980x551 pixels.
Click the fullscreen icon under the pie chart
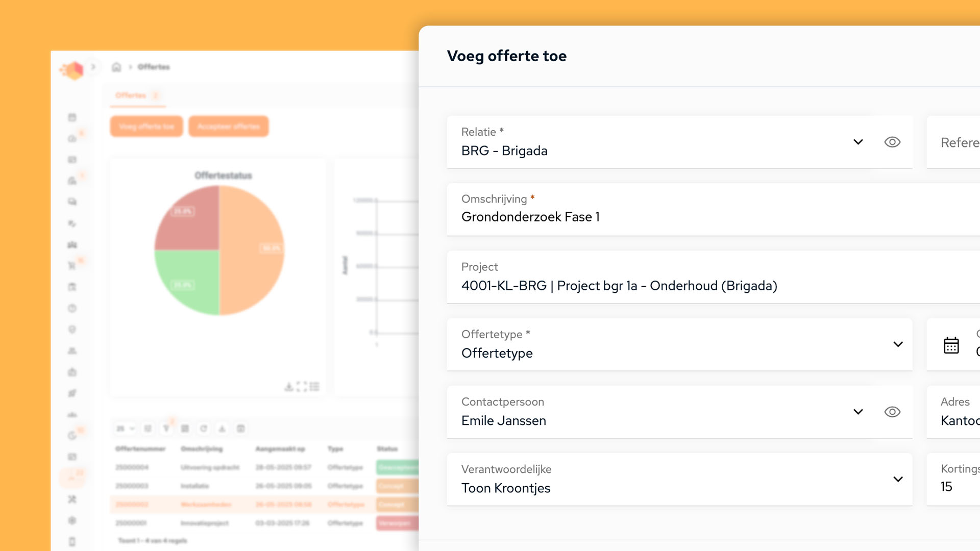(302, 387)
